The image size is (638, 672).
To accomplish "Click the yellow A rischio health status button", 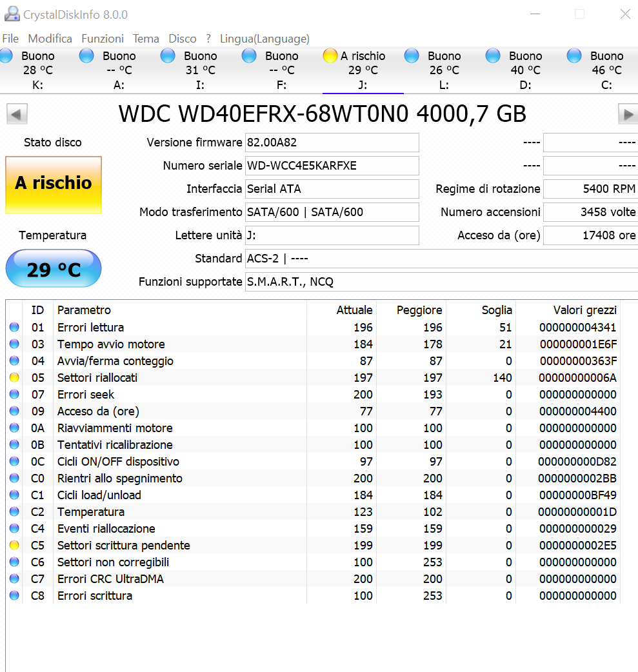I will [54, 184].
